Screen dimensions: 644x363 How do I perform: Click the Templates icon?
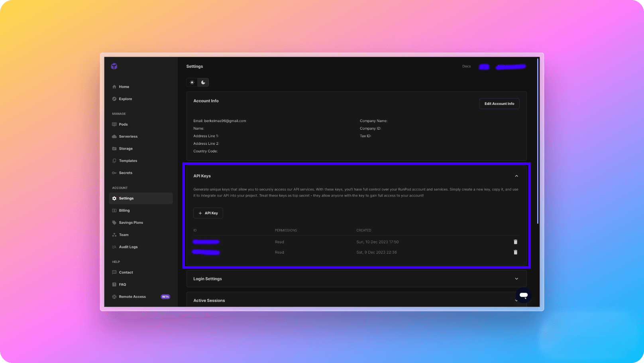point(114,161)
